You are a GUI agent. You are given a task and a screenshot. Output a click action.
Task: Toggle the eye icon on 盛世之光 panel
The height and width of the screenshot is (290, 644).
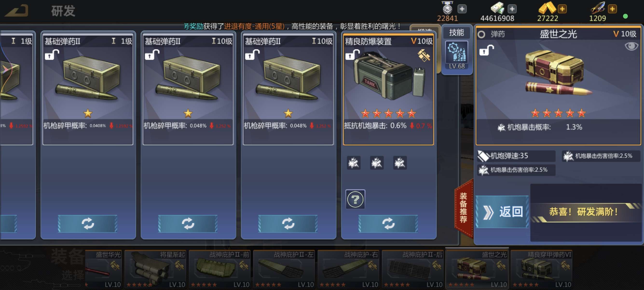[631, 46]
